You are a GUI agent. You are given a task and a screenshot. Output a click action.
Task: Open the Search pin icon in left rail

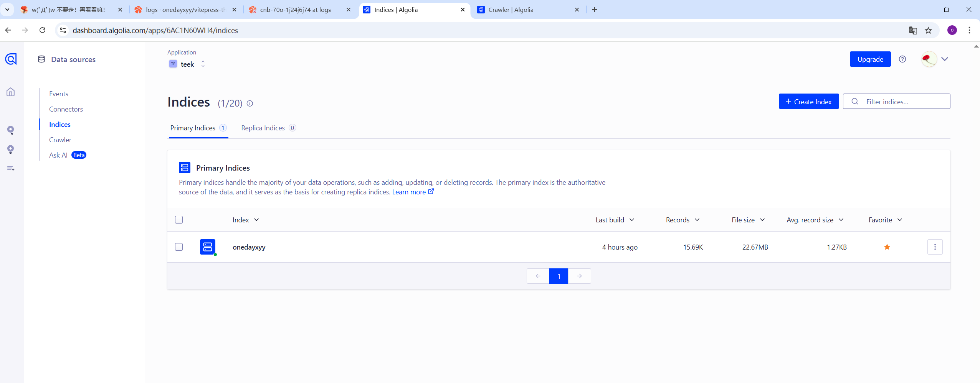click(11, 130)
